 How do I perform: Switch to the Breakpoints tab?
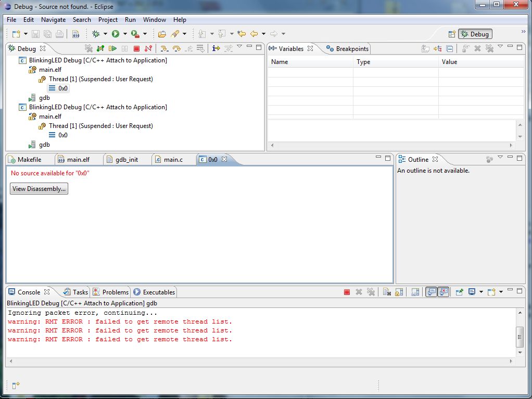click(347, 49)
